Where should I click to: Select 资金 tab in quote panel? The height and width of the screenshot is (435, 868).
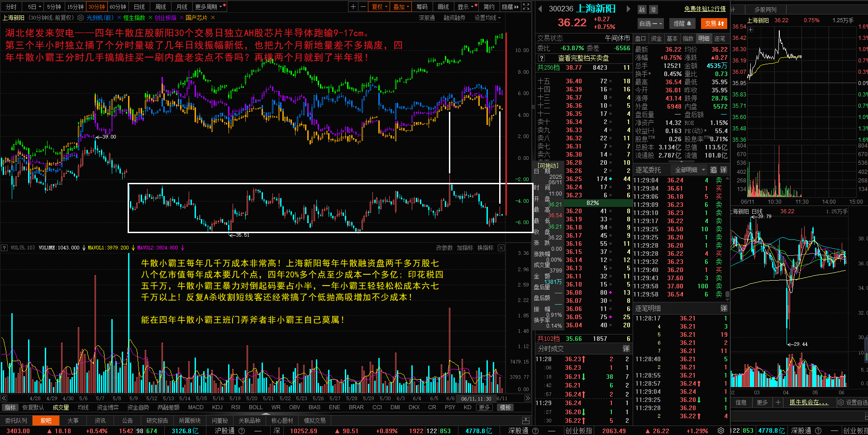pyautogui.click(x=656, y=38)
